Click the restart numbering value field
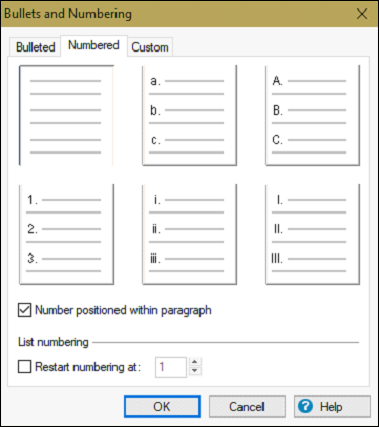Screen dimensions: 379x427 (171, 367)
